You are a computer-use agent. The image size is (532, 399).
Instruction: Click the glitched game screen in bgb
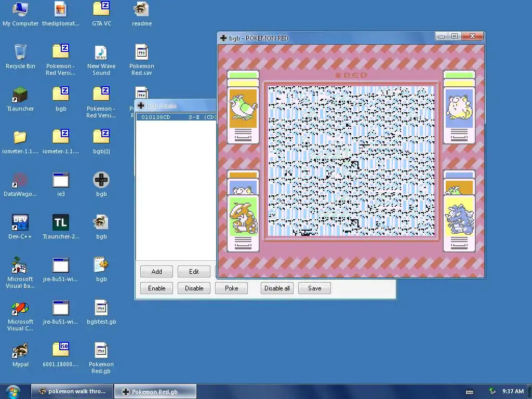(351, 161)
